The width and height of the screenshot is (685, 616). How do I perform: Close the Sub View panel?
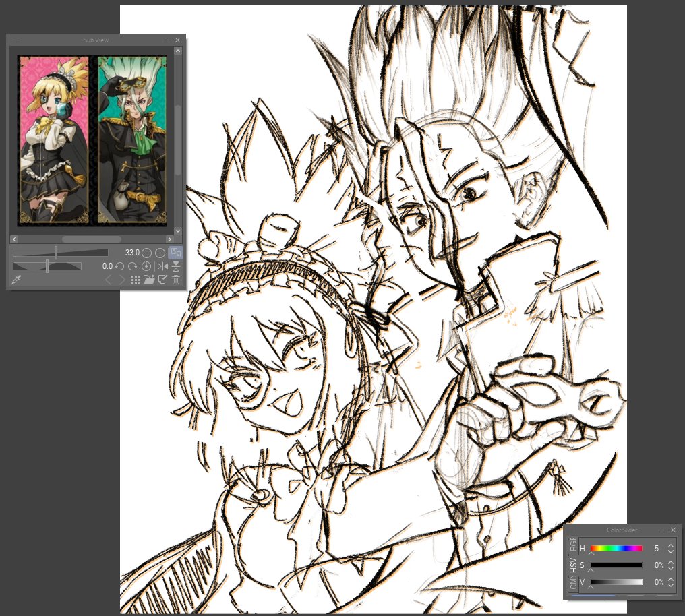pos(177,40)
